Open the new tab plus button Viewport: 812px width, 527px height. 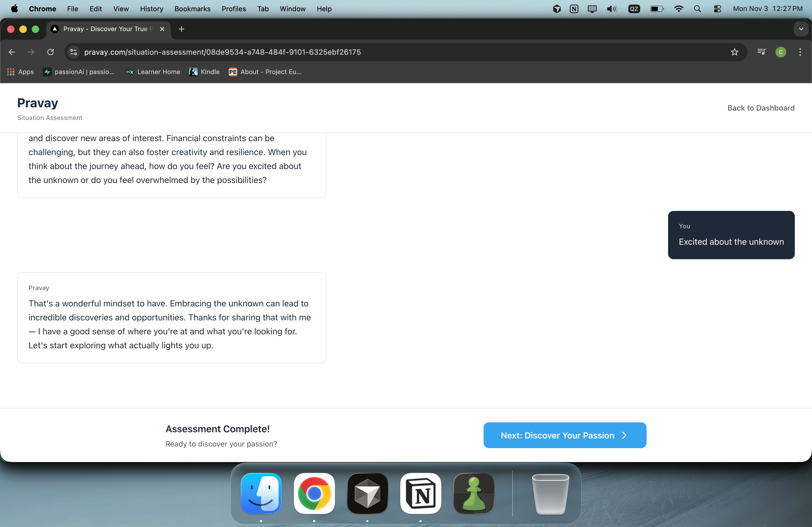(182, 29)
